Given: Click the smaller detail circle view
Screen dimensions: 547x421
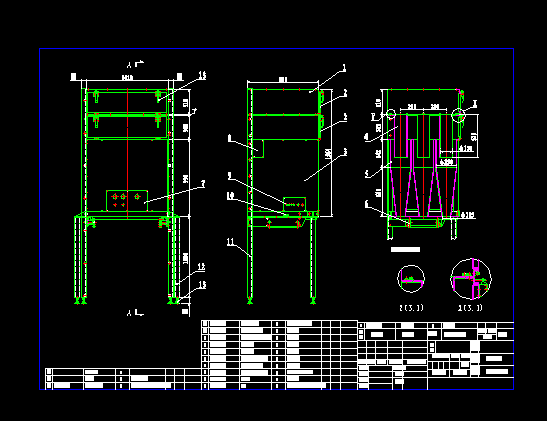Looking at the screenshot, I should pos(411,279).
